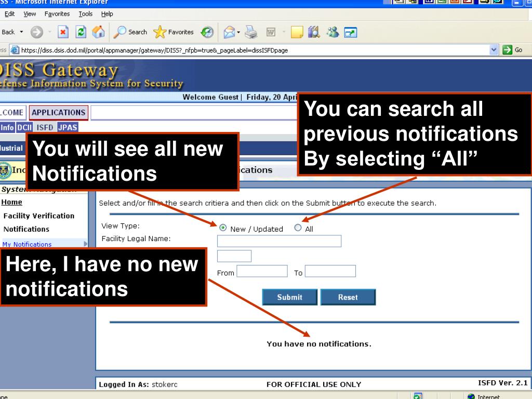Open the My Notifications link
Screen dimensions: 532x399
27,244
